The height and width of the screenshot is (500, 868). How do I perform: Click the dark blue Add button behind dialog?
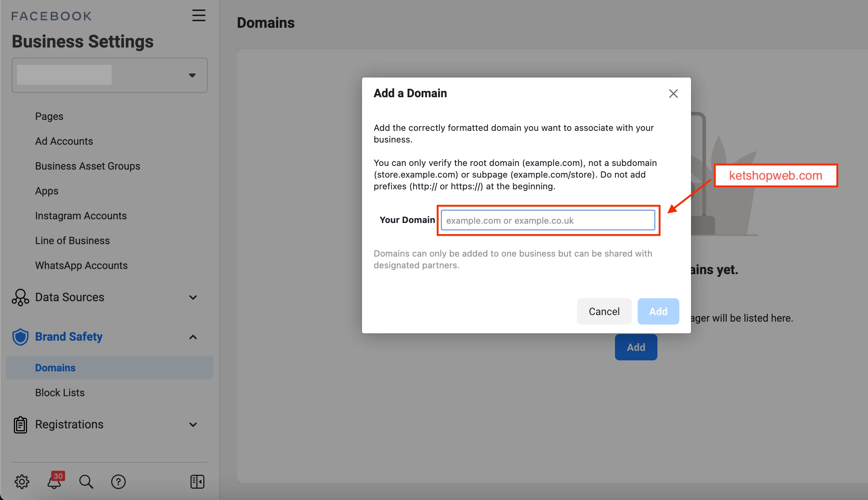636,348
